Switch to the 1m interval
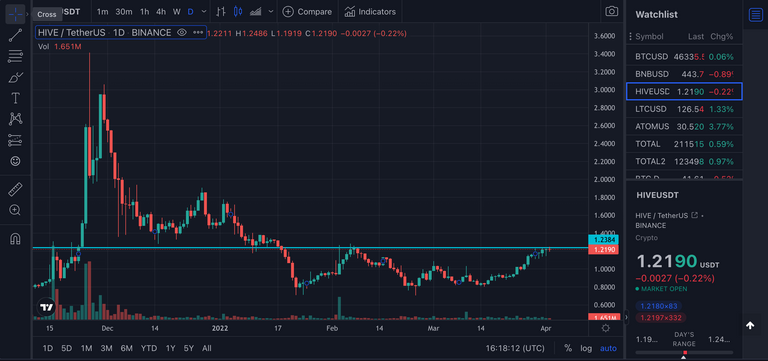768x361 pixels. (x=103, y=11)
